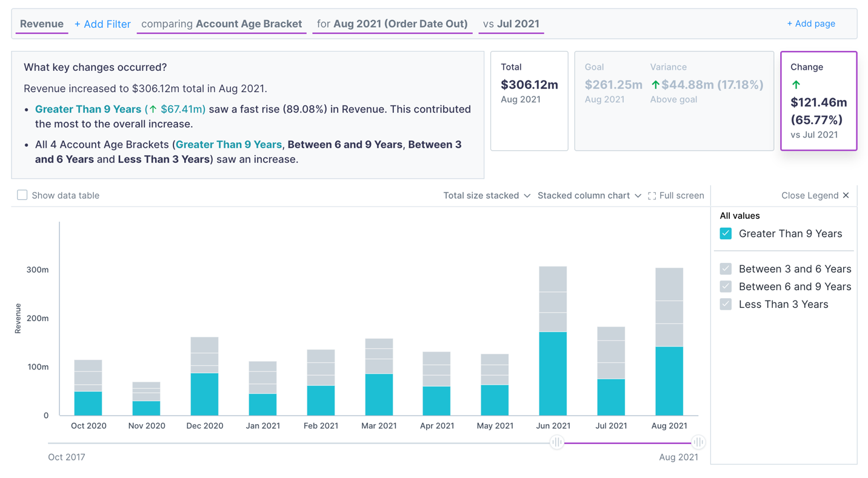Open the vs Jul 2021 comparison selector
The image size is (868, 478).
(511, 24)
